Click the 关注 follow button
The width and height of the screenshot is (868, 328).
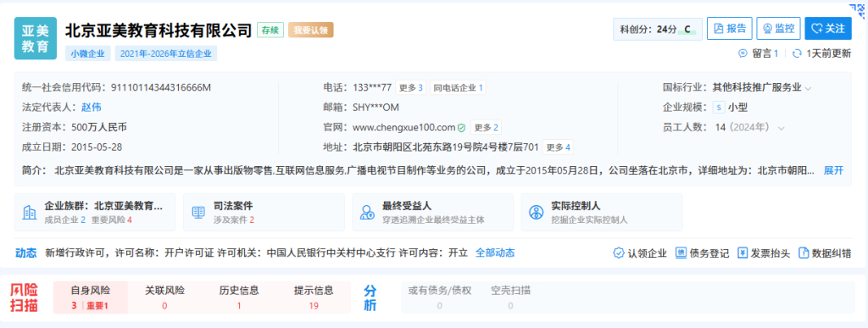tap(828, 29)
